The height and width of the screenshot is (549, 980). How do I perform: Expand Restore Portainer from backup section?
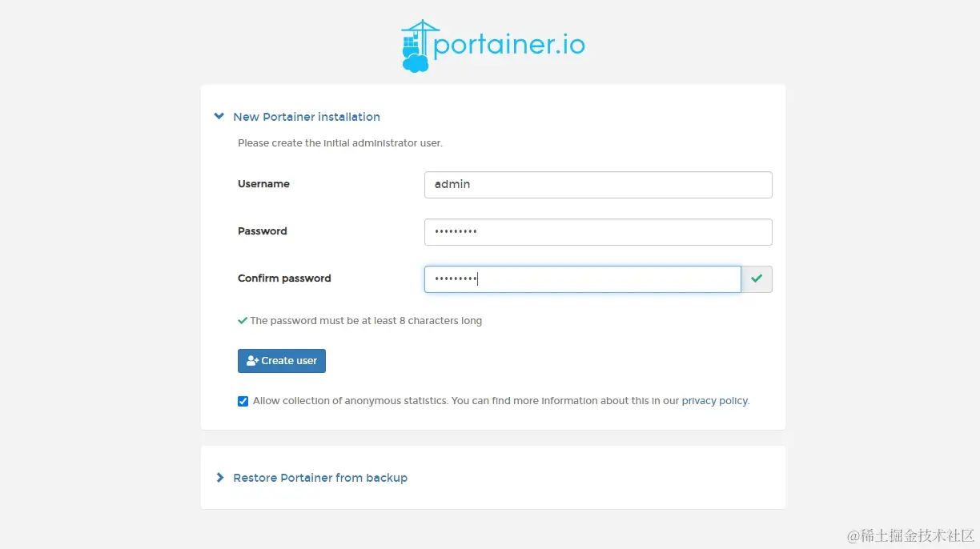coord(311,478)
